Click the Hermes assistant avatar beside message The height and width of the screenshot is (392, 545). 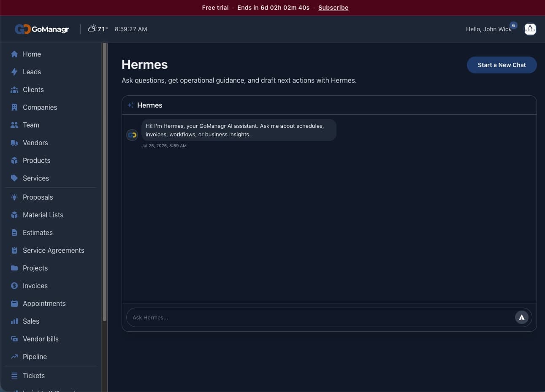coord(132,135)
